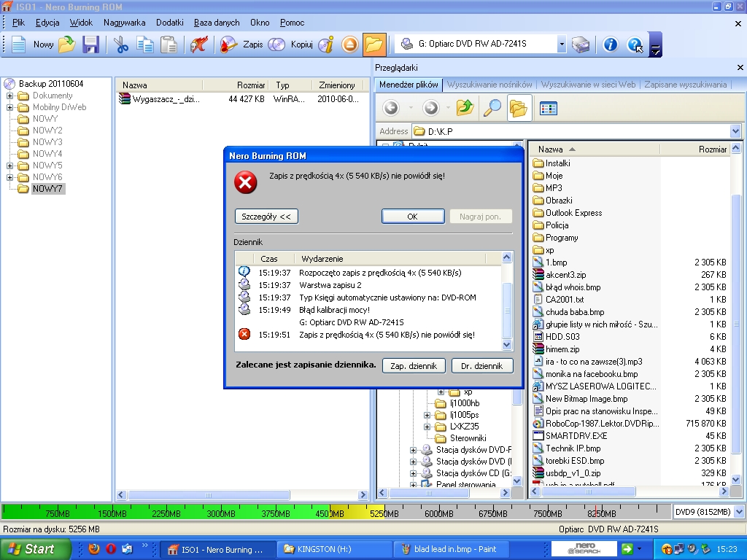Expand the Mobilny DrWeb folder node
747x560 pixels.
(9, 108)
